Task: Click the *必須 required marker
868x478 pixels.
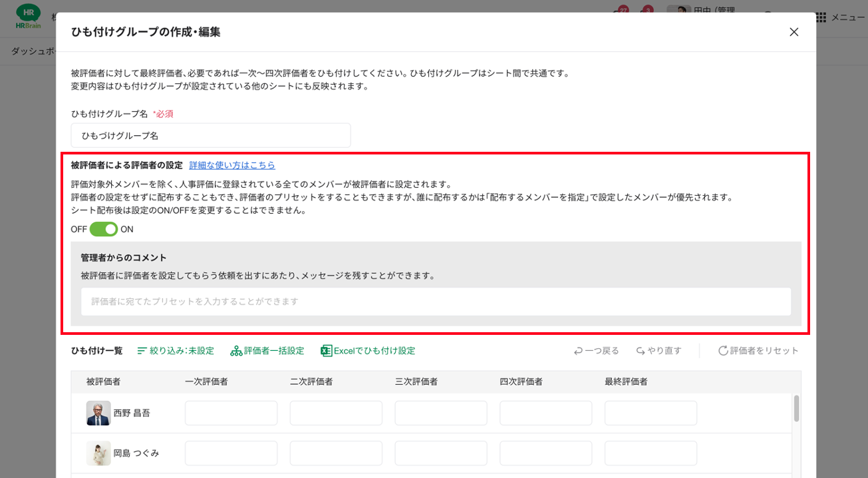Action: 163,114
